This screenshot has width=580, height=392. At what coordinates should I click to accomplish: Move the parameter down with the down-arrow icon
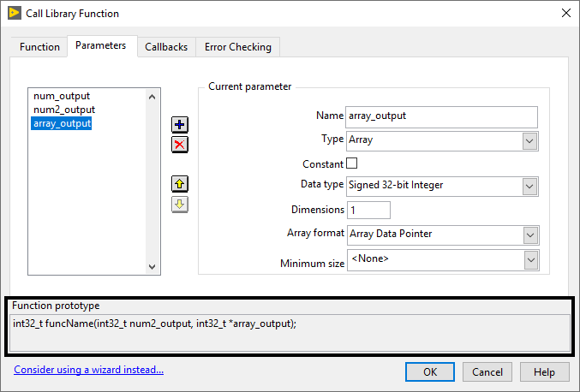[x=180, y=205]
